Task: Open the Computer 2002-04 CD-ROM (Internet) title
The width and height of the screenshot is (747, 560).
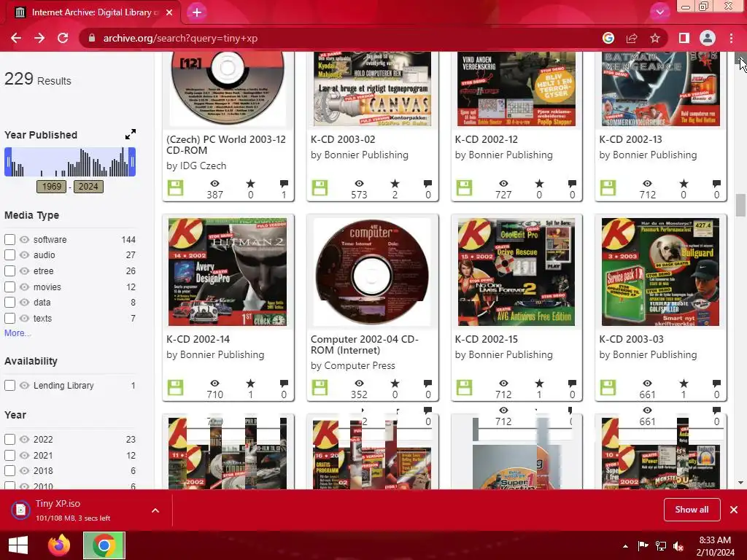Action: click(x=365, y=344)
